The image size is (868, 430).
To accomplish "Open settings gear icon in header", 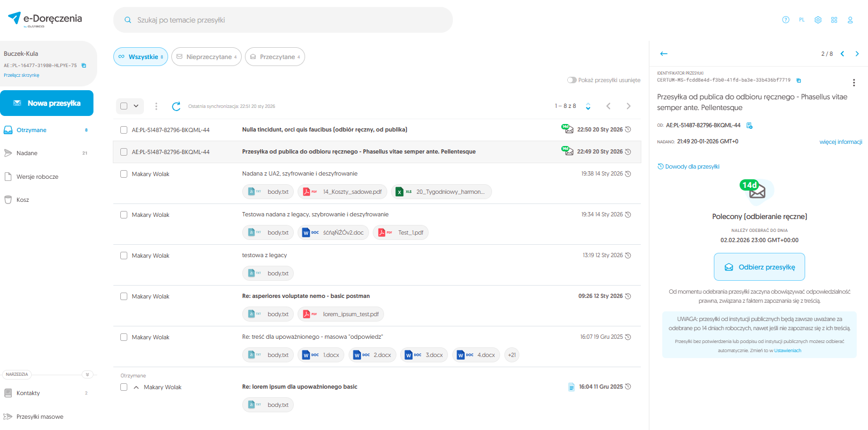I will click(818, 20).
